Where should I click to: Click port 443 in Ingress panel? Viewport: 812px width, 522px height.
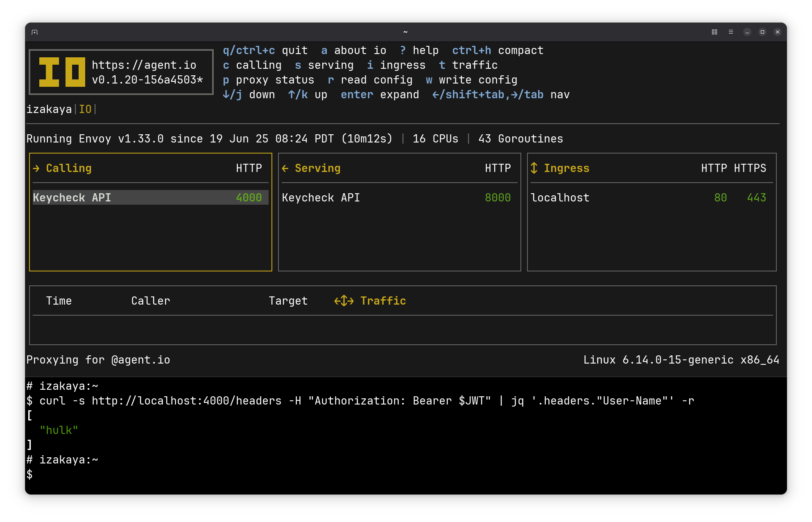click(757, 198)
